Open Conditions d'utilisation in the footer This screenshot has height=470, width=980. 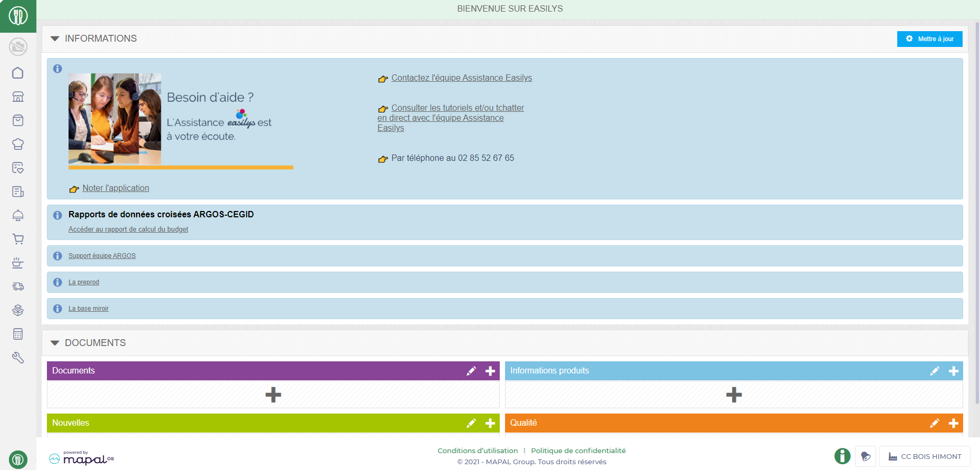478,450
